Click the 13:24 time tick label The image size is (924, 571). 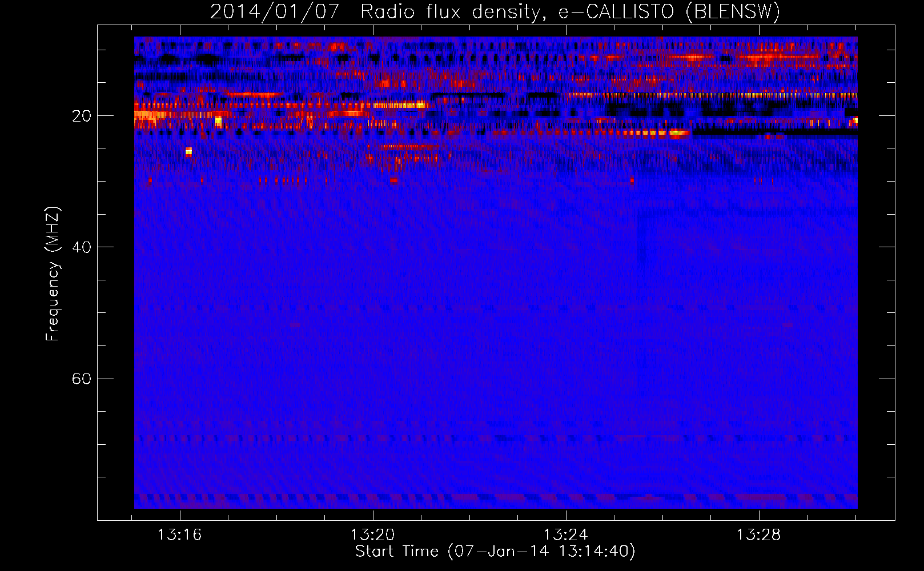[565, 534]
